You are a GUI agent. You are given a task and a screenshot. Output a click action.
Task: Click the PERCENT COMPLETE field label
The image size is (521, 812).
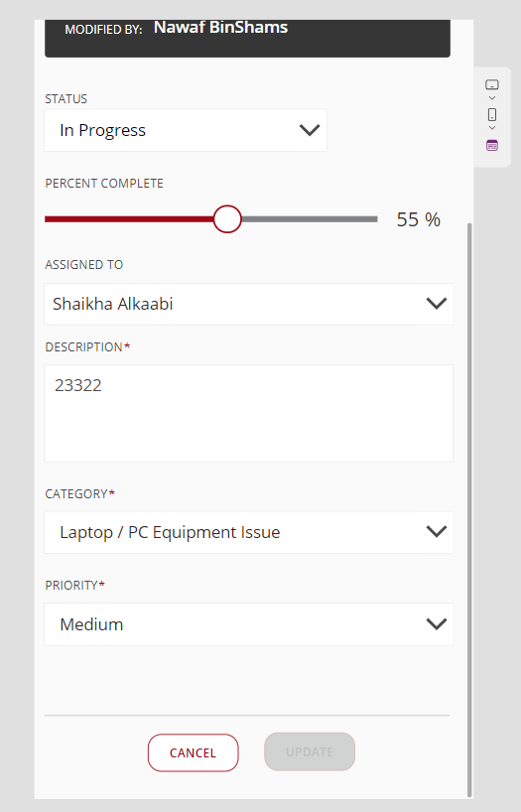point(104,184)
